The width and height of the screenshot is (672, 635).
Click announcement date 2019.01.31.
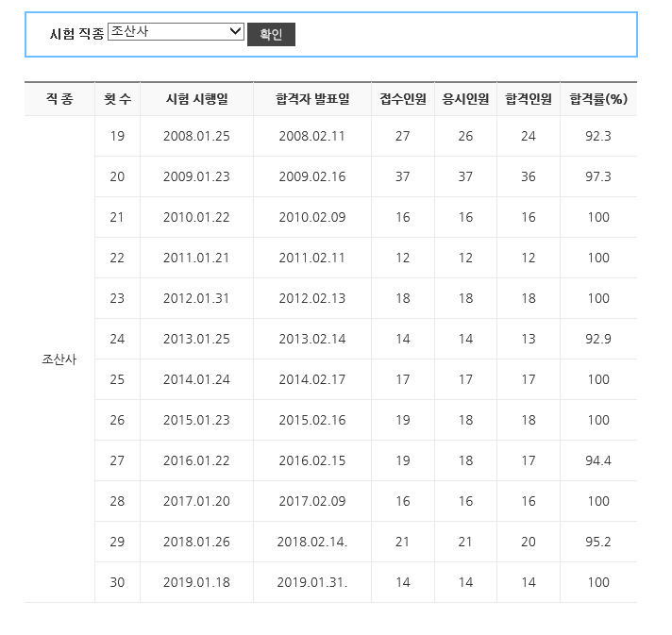point(312,582)
